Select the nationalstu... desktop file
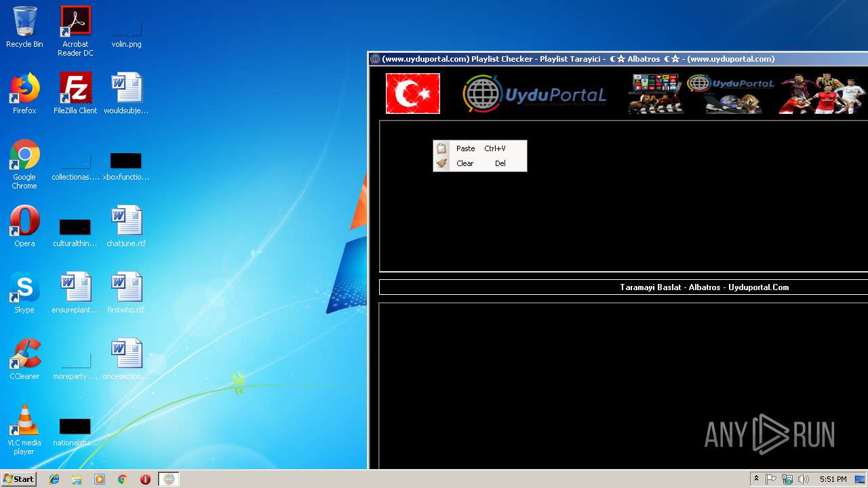 75,432
